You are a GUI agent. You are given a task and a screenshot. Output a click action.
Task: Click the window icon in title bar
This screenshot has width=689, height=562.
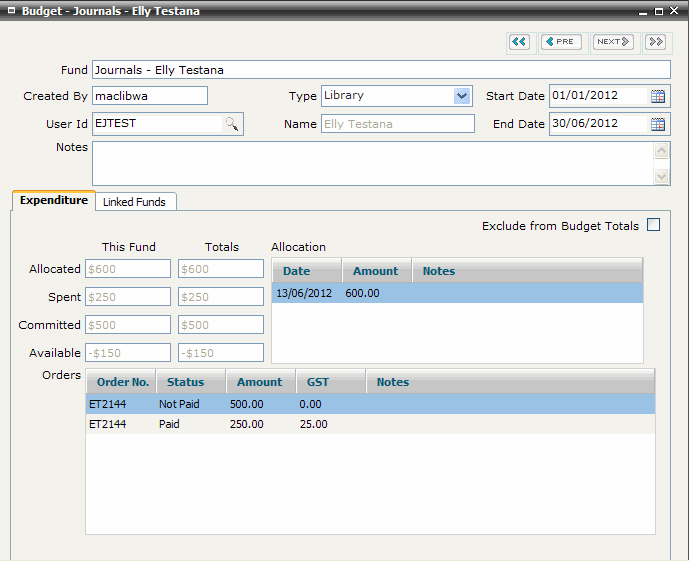10,11
